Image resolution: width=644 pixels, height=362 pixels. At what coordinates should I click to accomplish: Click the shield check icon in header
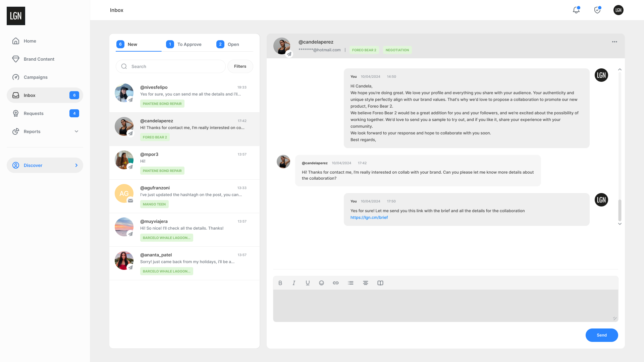coord(597,10)
